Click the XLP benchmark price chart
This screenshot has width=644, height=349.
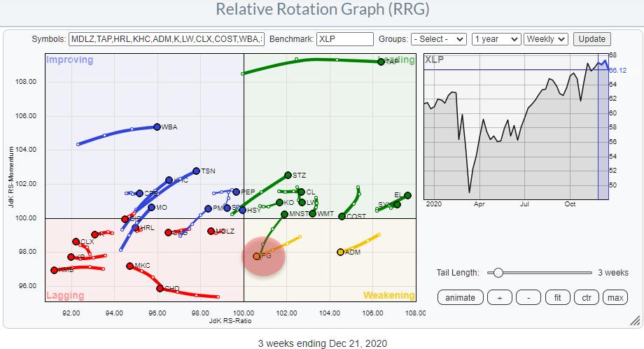pos(516,127)
